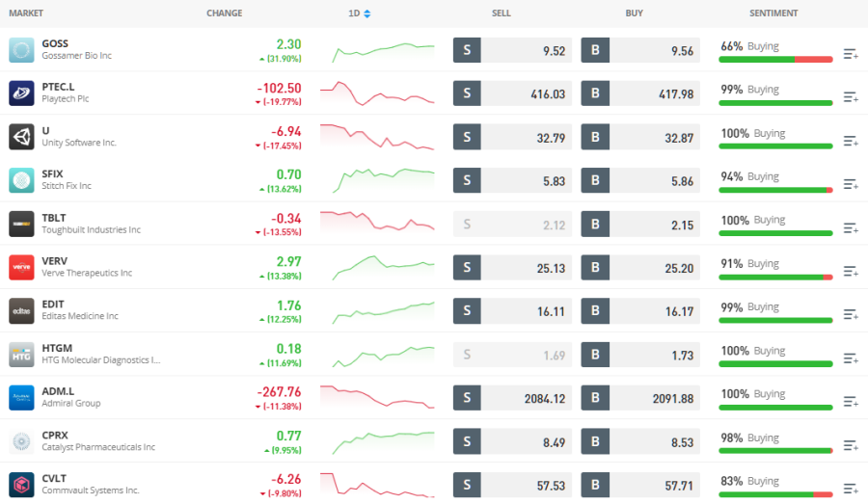The height and width of the screenshot is (504, 868).
Task: Sell ADM.L at 2084.12
Action: (513, 398)
